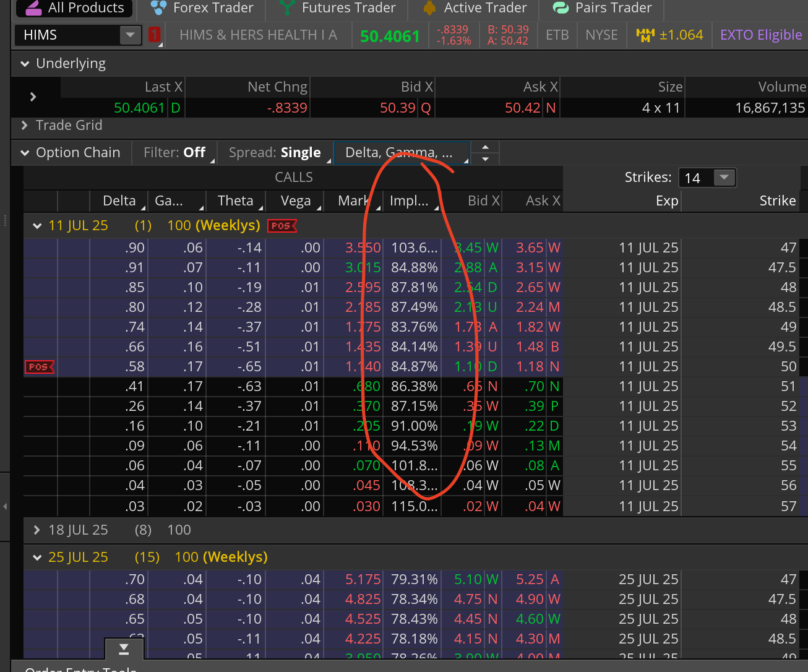Click the Strike column header
The image size is (808, 672).
point(777,201)
